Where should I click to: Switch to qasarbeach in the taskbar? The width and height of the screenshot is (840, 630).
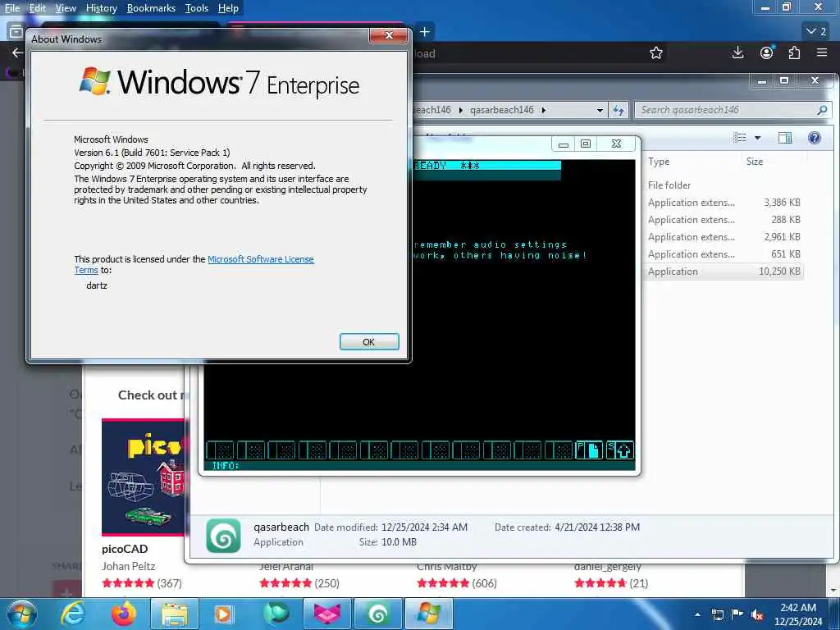pos(377,614)
